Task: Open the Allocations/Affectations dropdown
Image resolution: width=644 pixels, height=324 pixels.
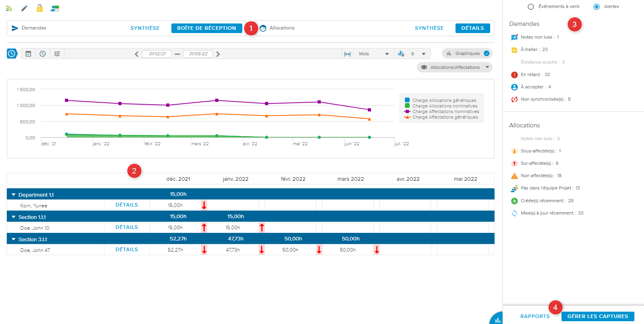Action: click(x=455, y=67)
